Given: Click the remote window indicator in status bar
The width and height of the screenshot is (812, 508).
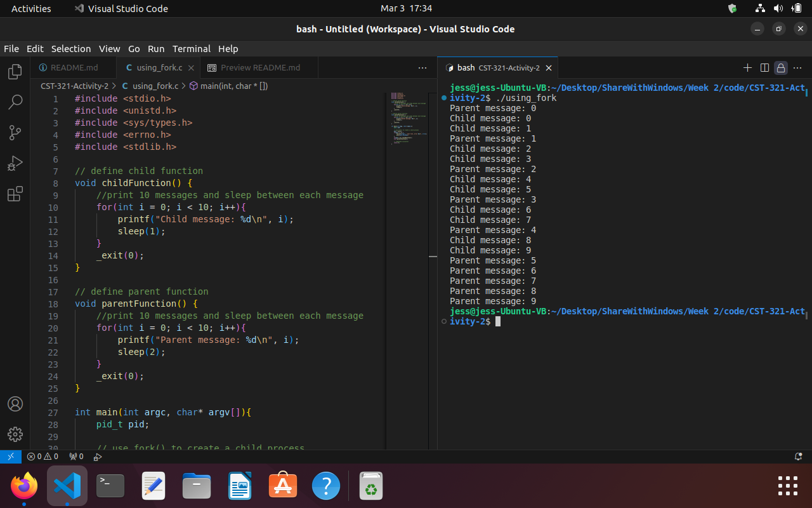Looking at the screenshot, I should tap(11, 457).
